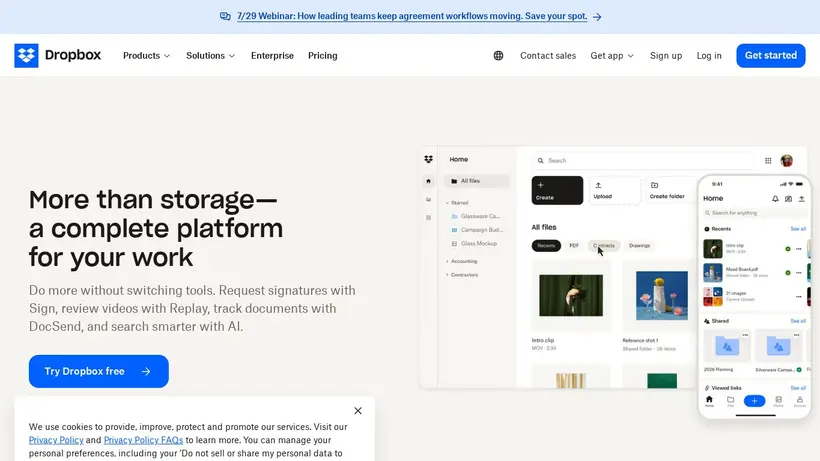
Task: Select the Recents filter chip
Action: coord(546,246)
